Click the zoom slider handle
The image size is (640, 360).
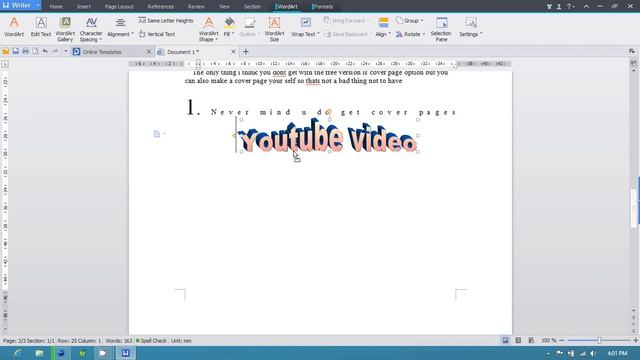click(x=599, y=340)
